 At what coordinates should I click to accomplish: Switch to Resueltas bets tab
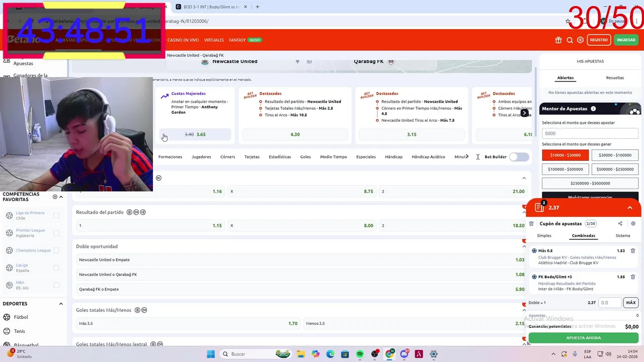615,78
